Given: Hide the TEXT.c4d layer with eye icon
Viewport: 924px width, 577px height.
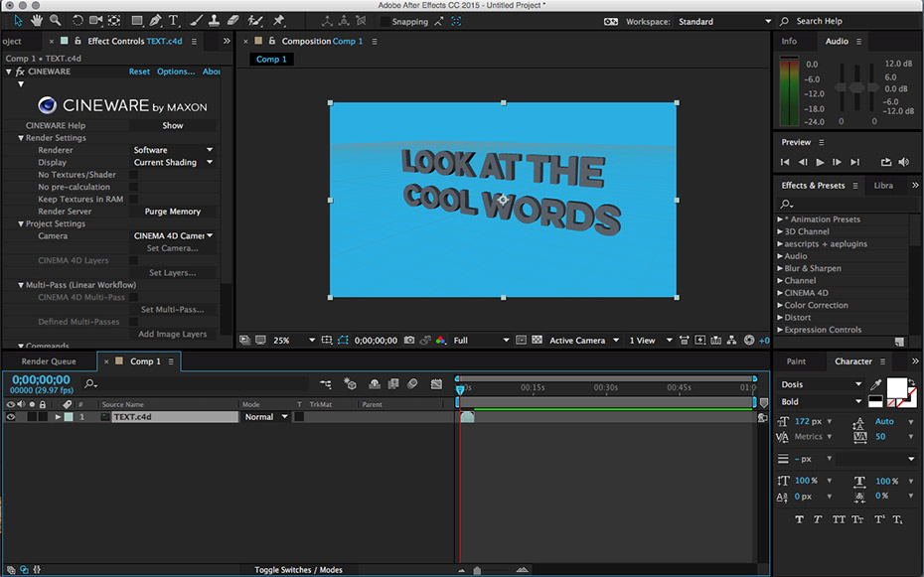Looking at the screenshot, I should click(11, 417).
